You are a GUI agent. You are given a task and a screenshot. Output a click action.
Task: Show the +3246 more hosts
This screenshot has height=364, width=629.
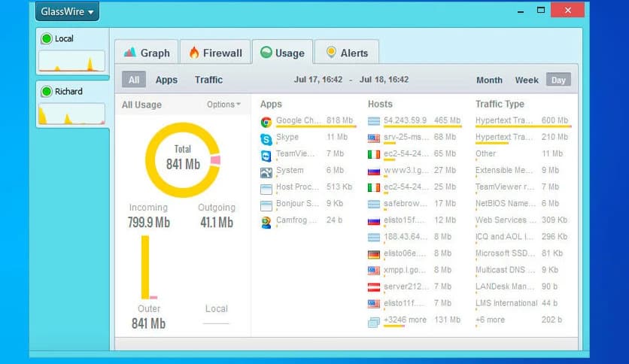tap(405, 320)
